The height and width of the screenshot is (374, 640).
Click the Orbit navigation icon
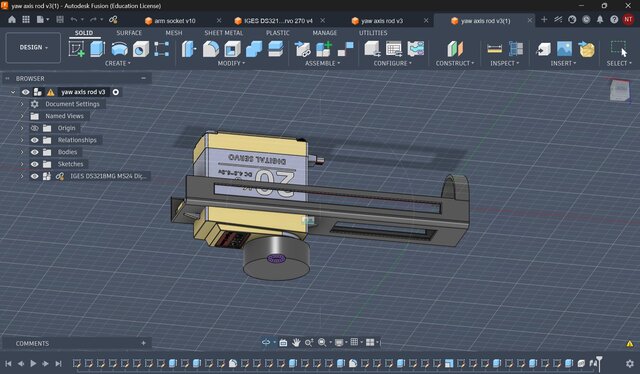266,342
